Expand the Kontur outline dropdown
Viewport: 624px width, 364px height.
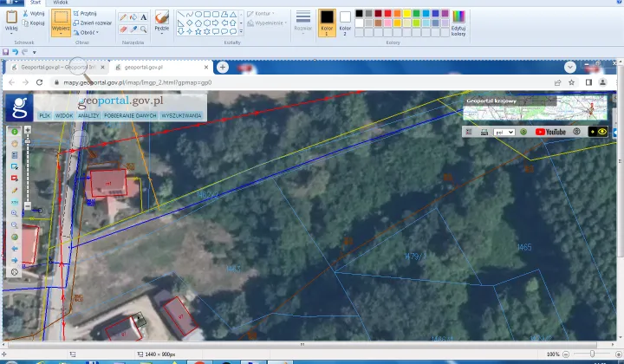pyautogui.click(x=262, y=14)
